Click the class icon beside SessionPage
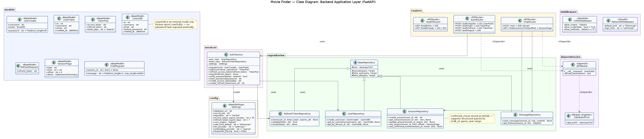Screen dimensions: 644x139 click(54, 63)
